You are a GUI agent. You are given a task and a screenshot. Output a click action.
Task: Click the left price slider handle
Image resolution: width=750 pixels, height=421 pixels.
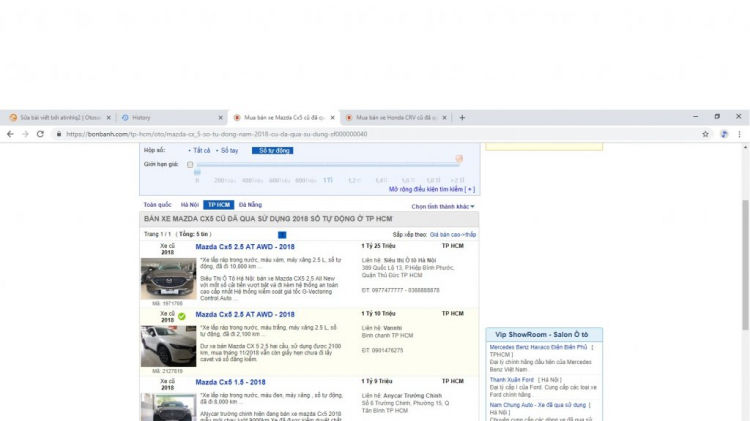click(x=197, y=172)
